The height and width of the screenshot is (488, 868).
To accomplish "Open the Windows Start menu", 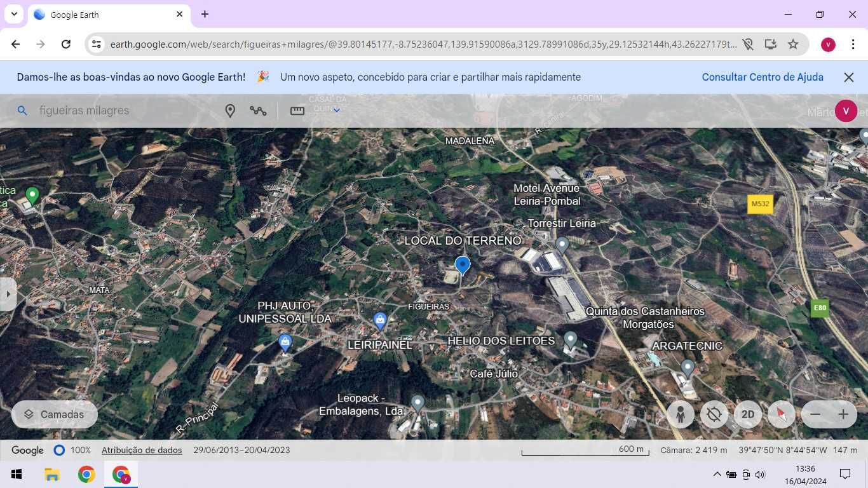I will [17, 474].
